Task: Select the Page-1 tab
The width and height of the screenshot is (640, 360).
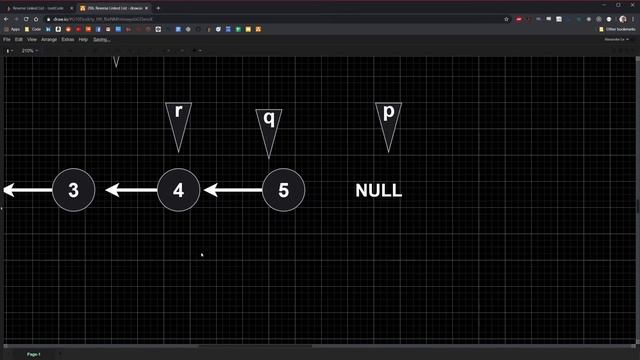Action: tap(33, 354)
